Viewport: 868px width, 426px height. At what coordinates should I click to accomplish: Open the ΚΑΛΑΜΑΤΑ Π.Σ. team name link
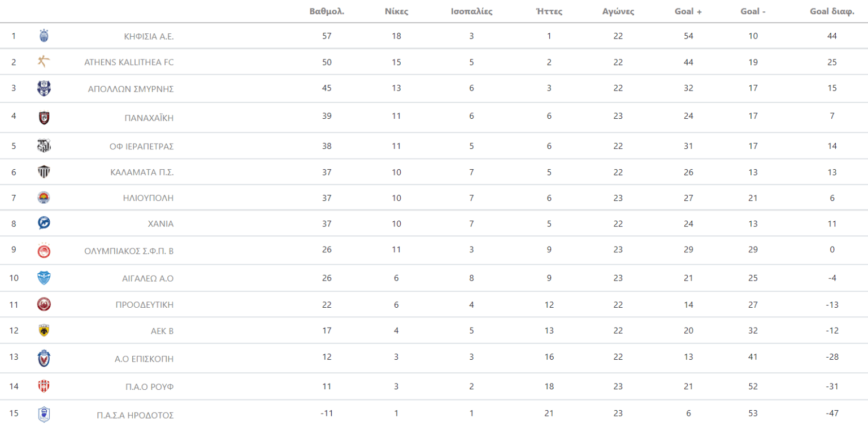point(142,172)
